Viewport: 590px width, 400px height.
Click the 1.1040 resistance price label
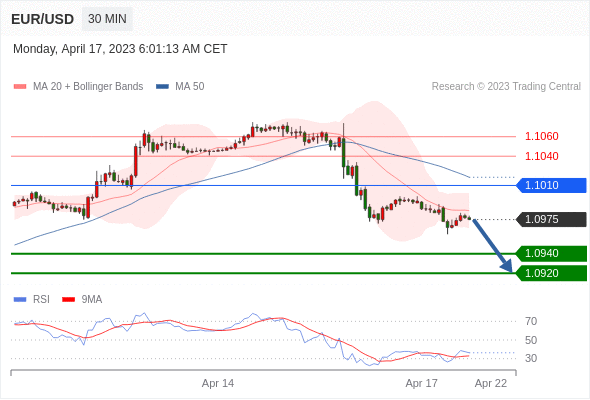pos(541,156)
